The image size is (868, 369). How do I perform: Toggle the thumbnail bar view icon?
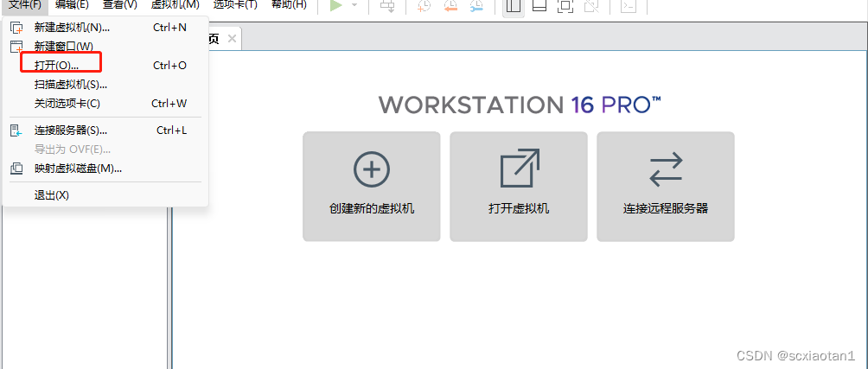click(x=539, y=5)
